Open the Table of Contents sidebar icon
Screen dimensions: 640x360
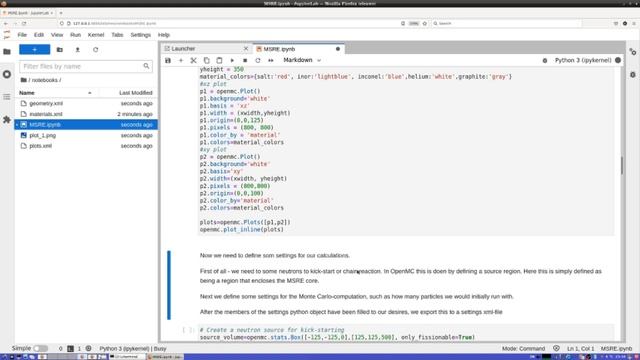pos(7,97)
